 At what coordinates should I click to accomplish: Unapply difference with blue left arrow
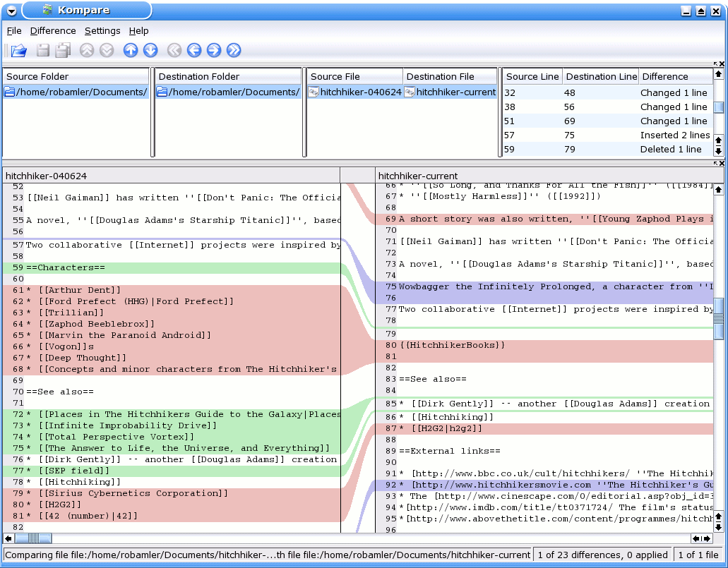click(194, 50)
